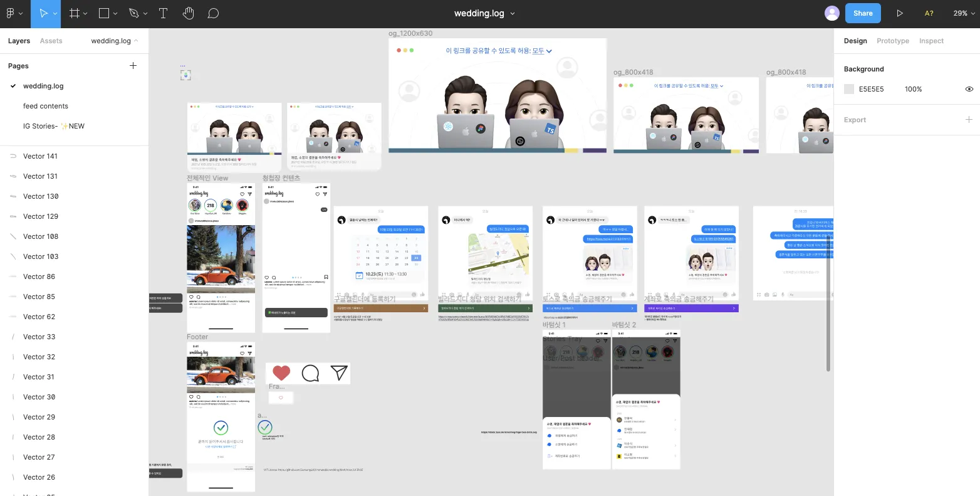Open Frame tools dropdown arrow
Screen dimensions: 980x496
tap(85, 14)
